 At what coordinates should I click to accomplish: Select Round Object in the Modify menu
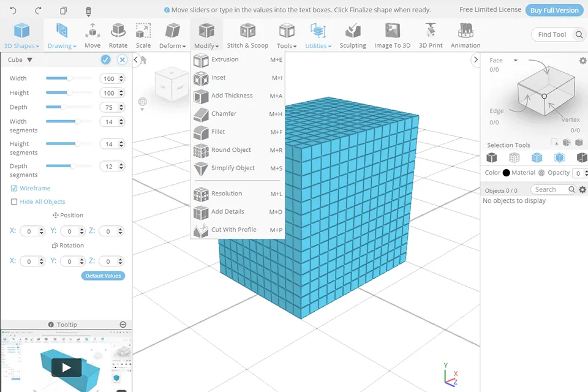[x=231, y=150]
